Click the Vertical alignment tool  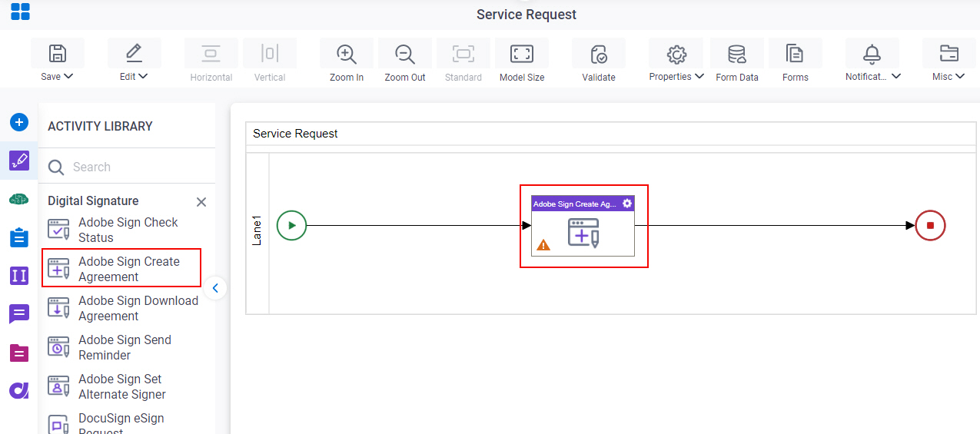point(270,61)
